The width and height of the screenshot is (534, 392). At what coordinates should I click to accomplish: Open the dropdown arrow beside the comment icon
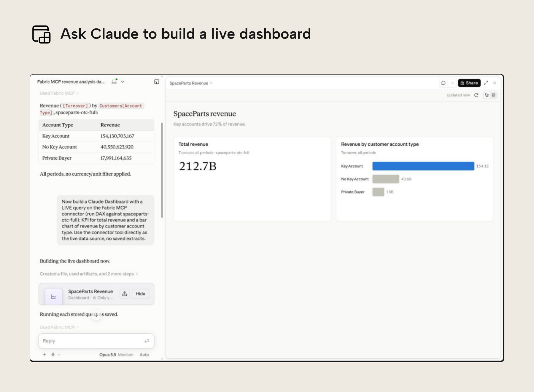(x=452, y=83)
